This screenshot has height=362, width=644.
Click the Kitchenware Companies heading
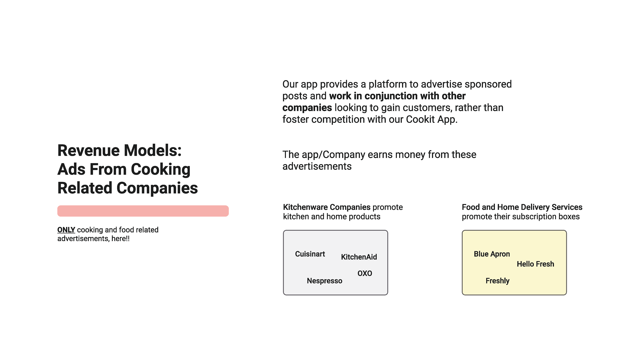pos(327,207)
